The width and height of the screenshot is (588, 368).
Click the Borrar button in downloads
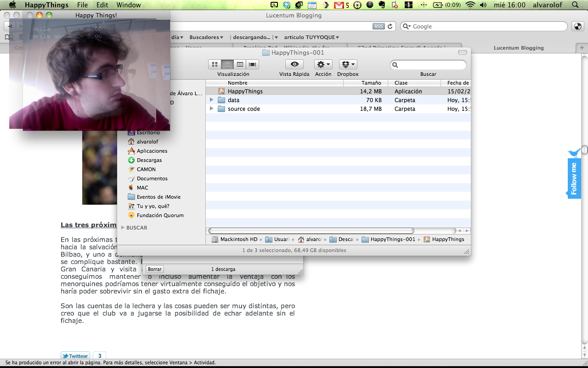[155, 269]
